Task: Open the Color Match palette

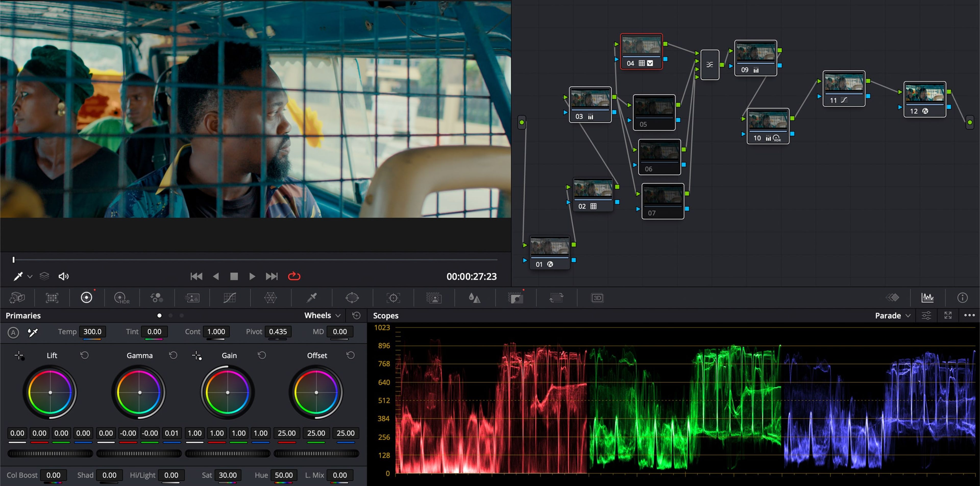Action: pos(52,298)
